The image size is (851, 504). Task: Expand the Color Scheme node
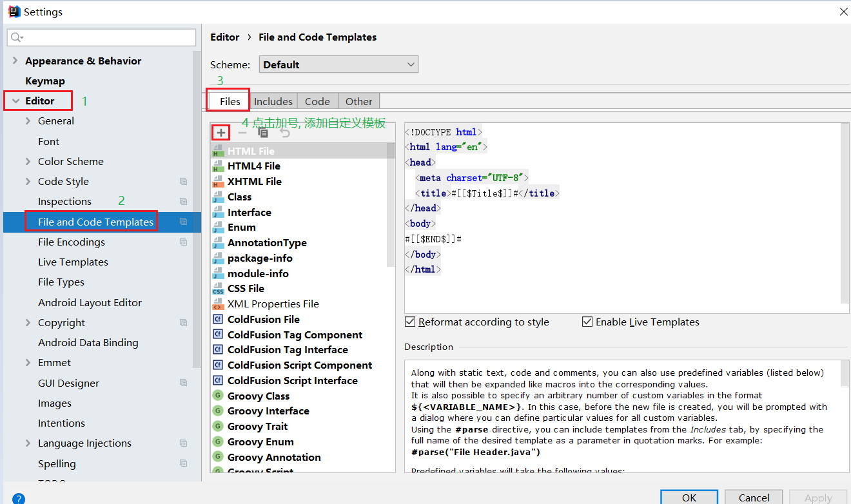pos(28,162)
